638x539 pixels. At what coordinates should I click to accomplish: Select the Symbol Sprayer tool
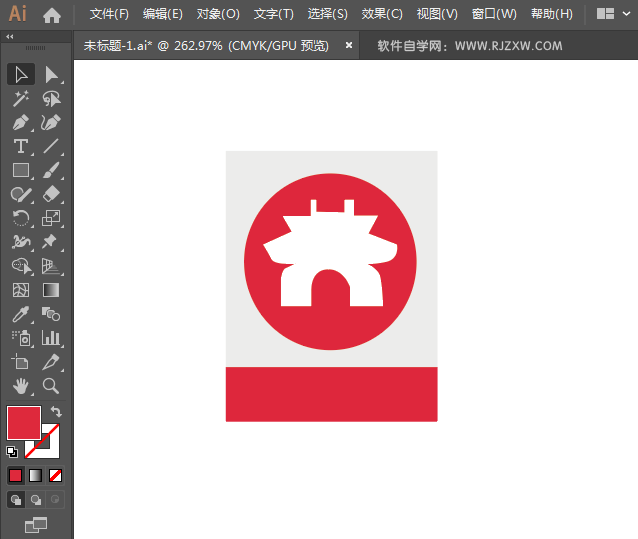pyautogui.click(x=21, y=338)
